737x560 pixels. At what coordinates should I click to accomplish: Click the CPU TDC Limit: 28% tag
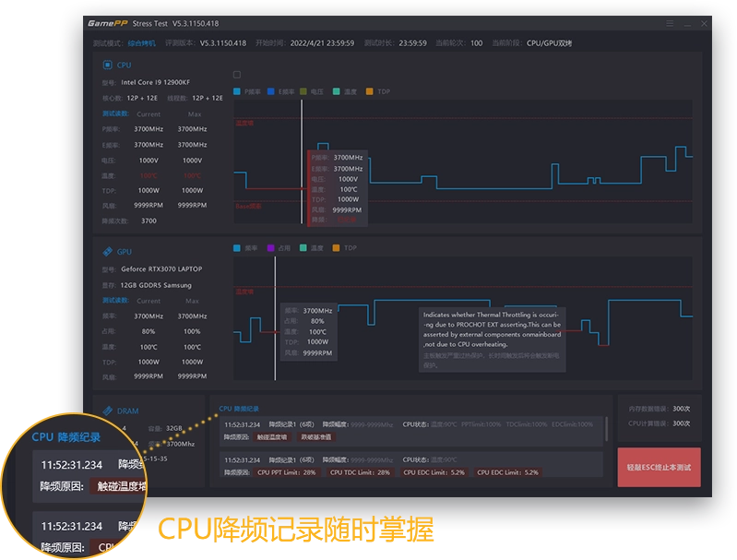pyautogui.click(x=360, y=472)
